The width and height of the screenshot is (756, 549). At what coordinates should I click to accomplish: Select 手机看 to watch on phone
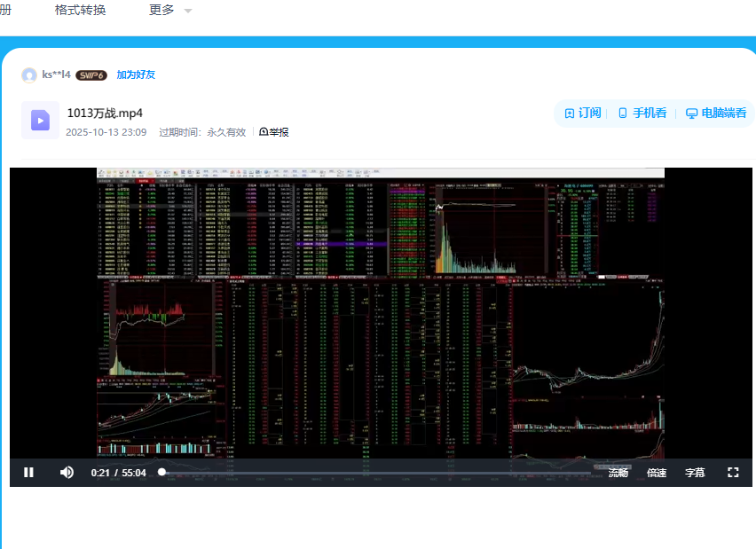click(642, 114)
